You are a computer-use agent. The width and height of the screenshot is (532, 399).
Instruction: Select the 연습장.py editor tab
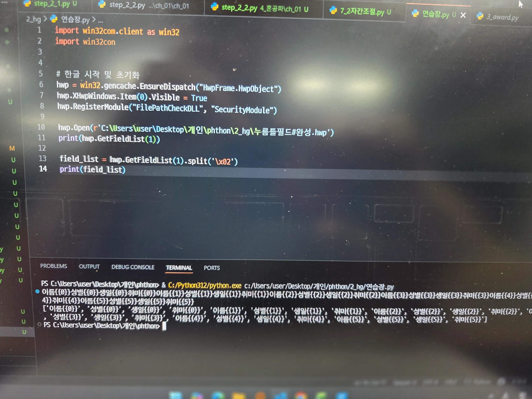(x=435, y=14)
